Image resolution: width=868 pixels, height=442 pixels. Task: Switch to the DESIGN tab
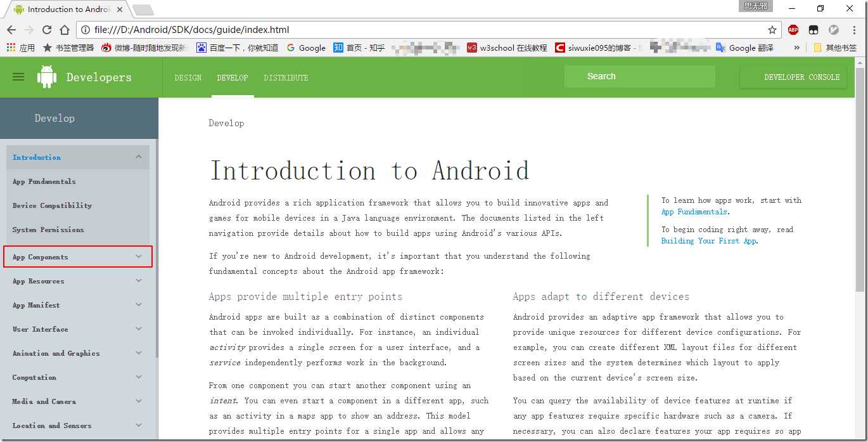tap(188, 77)
